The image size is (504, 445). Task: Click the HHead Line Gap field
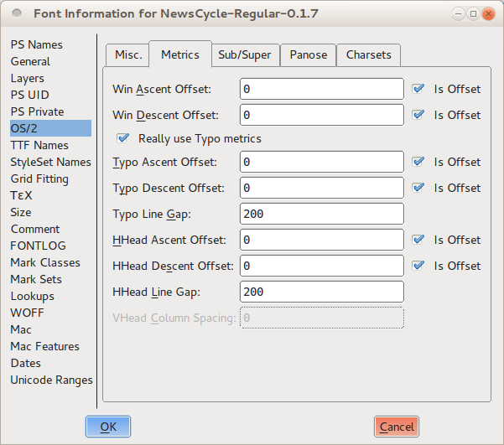[x=321, y=292]
